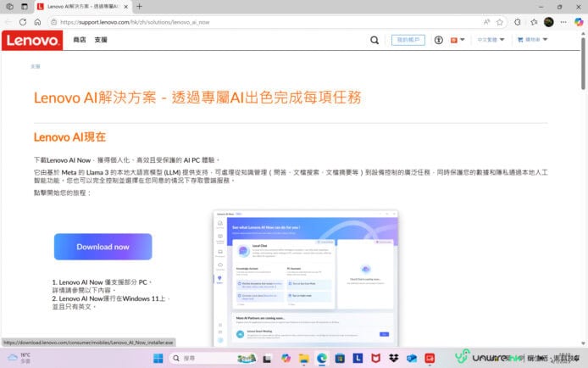588x368 pixels.
Task: Click the note about Windows 11
Action: pos(111,303)
